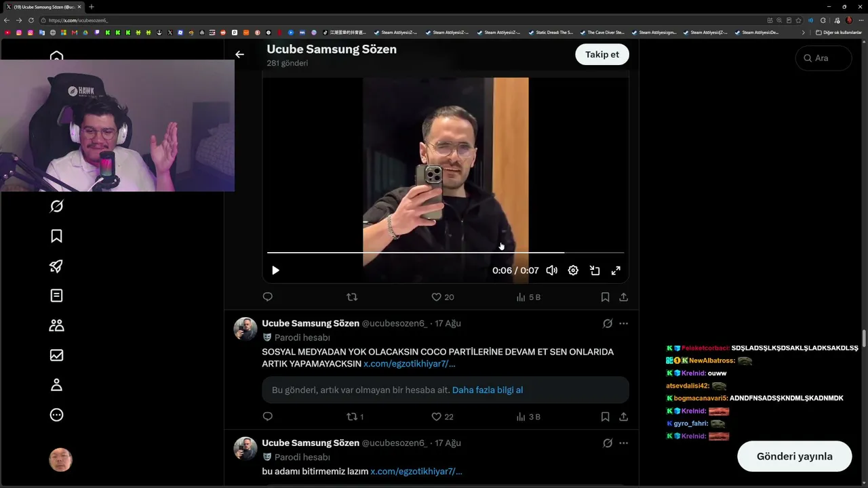The width and height of the screenshot is (868, 488).
Task: Open more options on SOSYAL MEDYADAN post
Action: click(623, 323)
